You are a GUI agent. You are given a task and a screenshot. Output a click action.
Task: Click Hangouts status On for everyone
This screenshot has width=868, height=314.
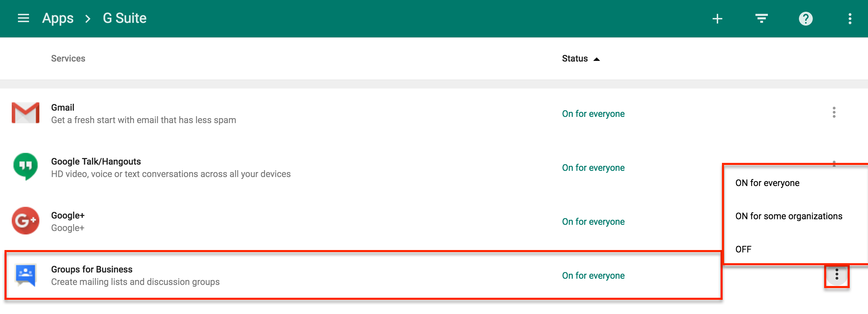(593, 168)
